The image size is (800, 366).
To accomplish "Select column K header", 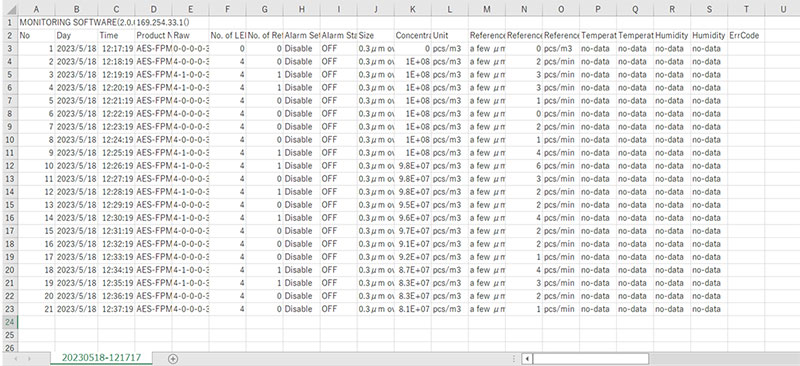I will 412,9.
